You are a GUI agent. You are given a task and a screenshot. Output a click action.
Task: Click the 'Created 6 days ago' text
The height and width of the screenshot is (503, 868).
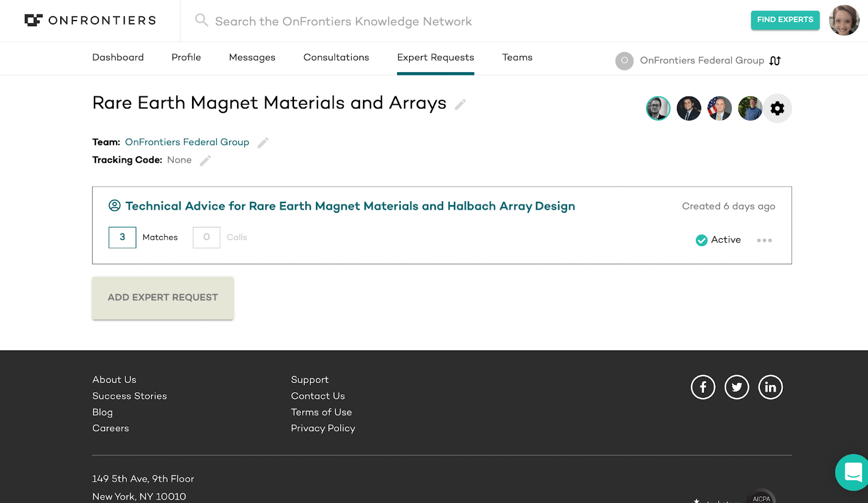729,206
